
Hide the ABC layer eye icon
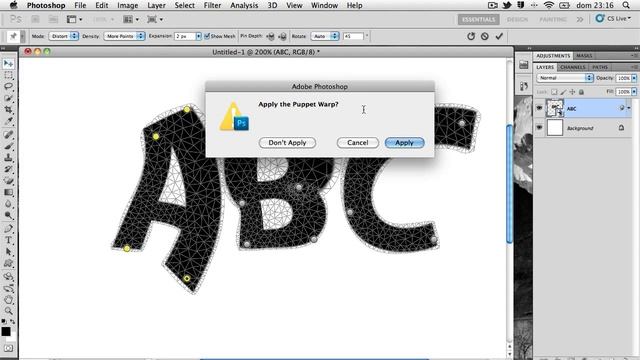coord(539,108)
